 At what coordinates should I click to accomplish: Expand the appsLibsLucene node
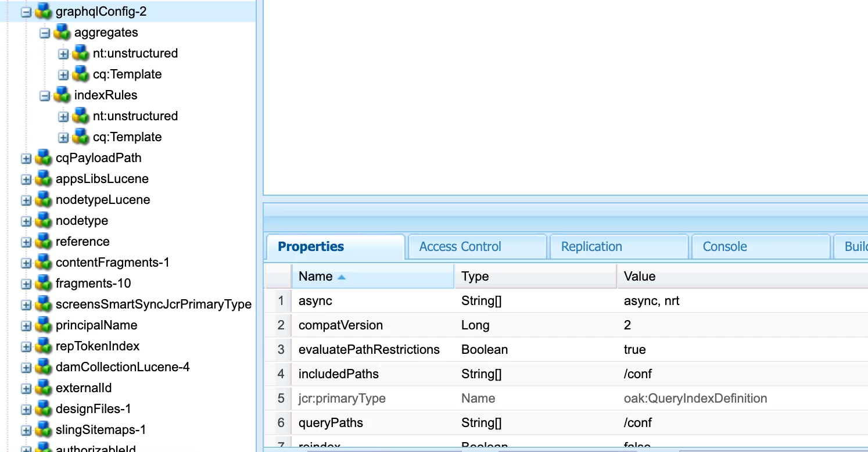26,180
